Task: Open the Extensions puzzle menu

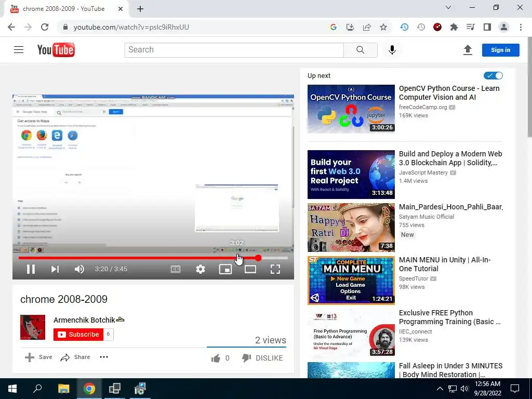Action: (454, 27)
